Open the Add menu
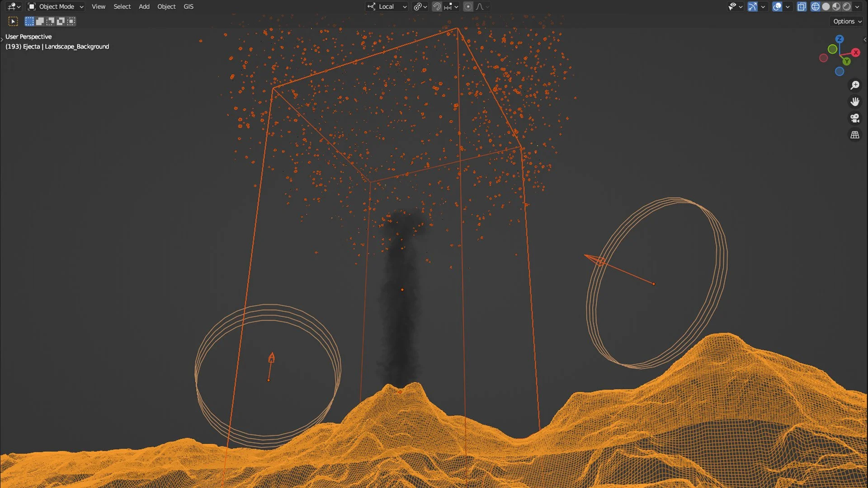 click(144, 7)
